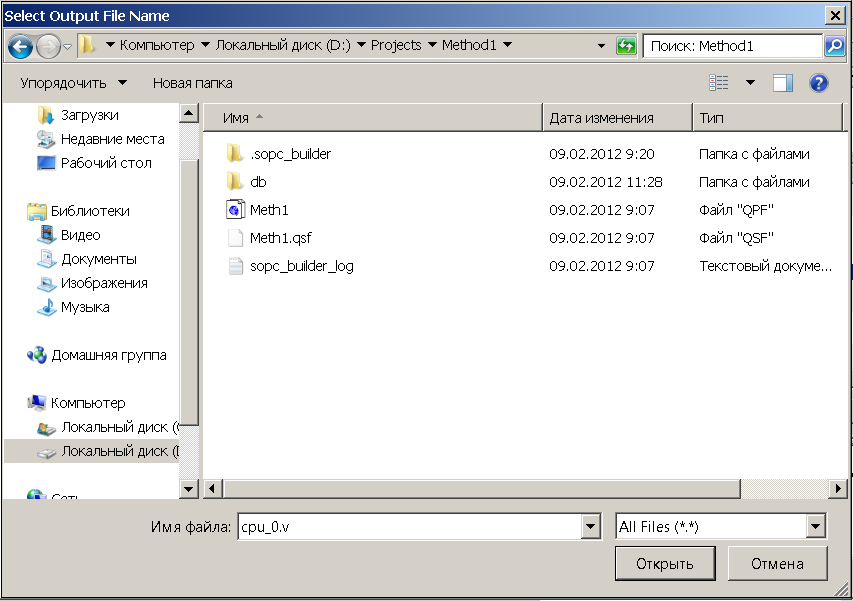The height and width of the screenshot is (601, 853).
Task: Toggle the preview pane icon
Action: pos(783,83)
